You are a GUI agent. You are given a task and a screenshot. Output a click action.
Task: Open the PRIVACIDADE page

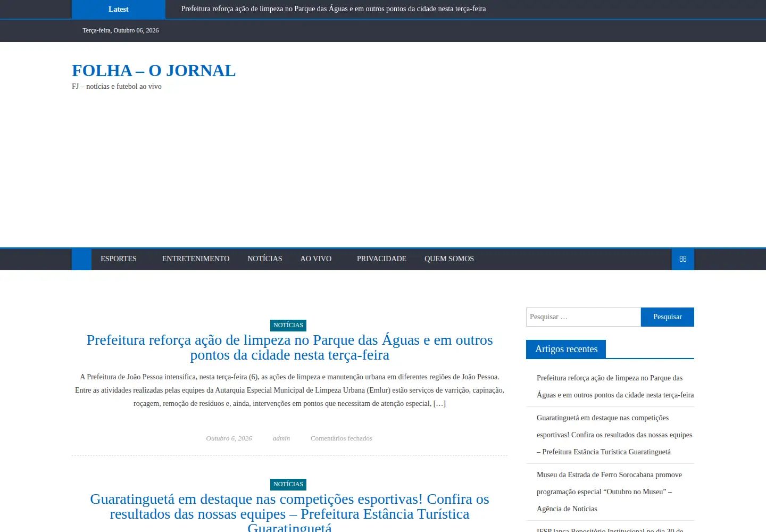point(381,259)
